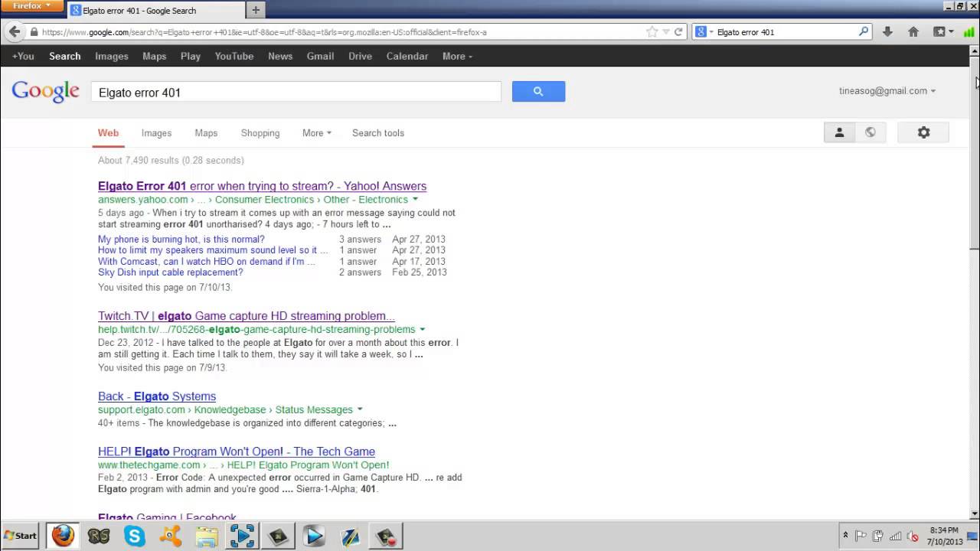The height and width of the screenshot is (551, 980).
Task: Open the URL history dropdown arrow beside star
Action: pyautogui.click(x=666, y=32)
